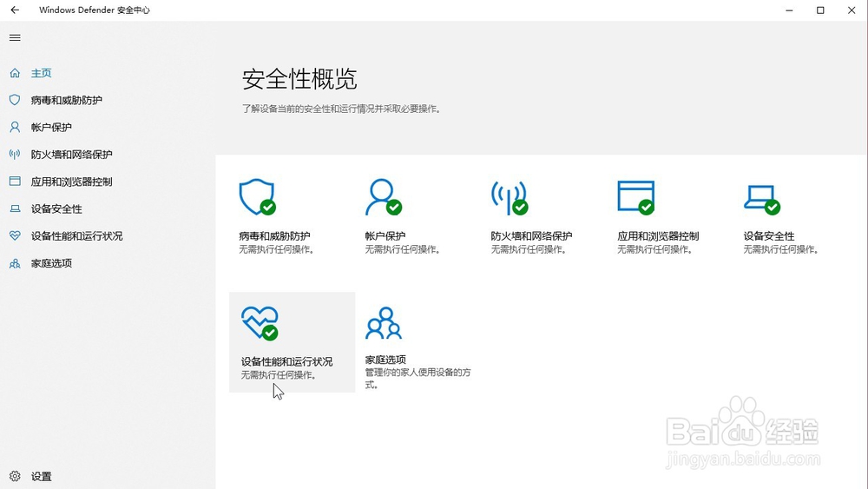868x489 pixels.
Task: Open the large firewall antenna tile icon
Action: [x=510, y=197]
